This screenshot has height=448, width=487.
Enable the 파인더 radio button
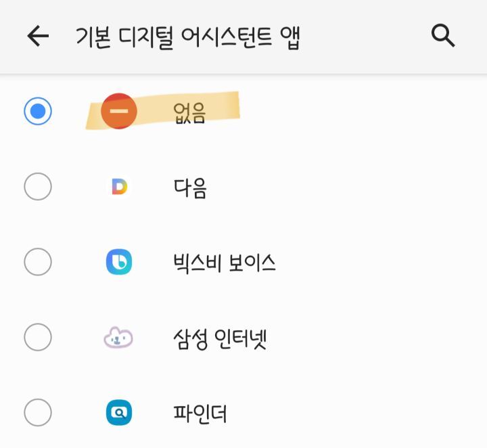pyautogui.click(x=38, y=412)
